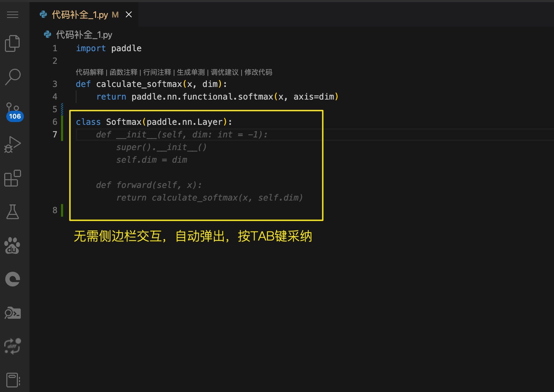Open the Extensions marketplace view
This screenshot has width=554, height=392.
pyautogui.click(x=13, y=178)
